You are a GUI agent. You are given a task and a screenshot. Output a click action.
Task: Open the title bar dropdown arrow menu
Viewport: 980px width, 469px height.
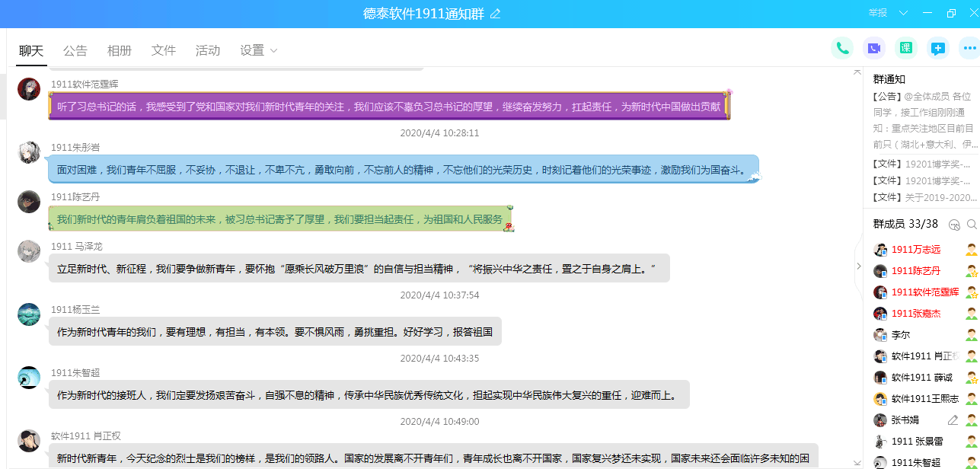pyautogui.click(x=903, y=13)
